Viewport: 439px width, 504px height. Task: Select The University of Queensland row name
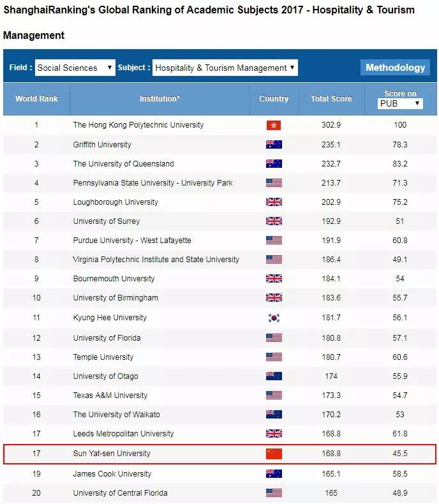pyautogui.click(x=123, y=164)
